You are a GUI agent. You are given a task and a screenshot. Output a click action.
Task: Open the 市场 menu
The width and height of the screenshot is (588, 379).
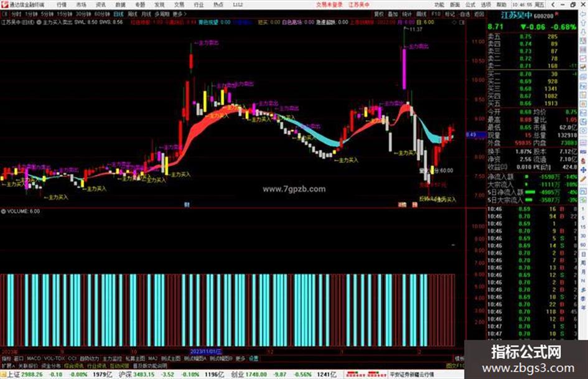[81, 5]
